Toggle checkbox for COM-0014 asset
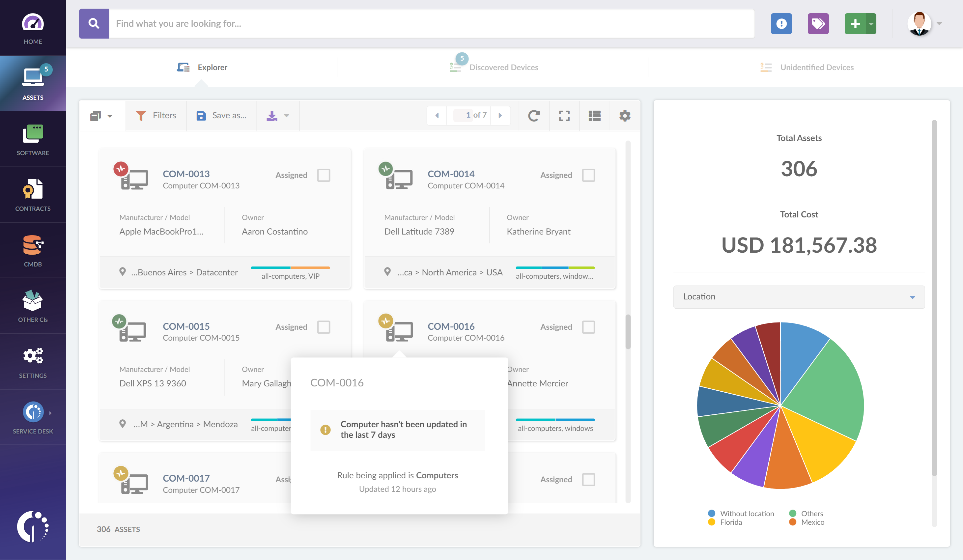Image resolution: width=963 pixels, height=560 pixels. (x=588, y=175)
